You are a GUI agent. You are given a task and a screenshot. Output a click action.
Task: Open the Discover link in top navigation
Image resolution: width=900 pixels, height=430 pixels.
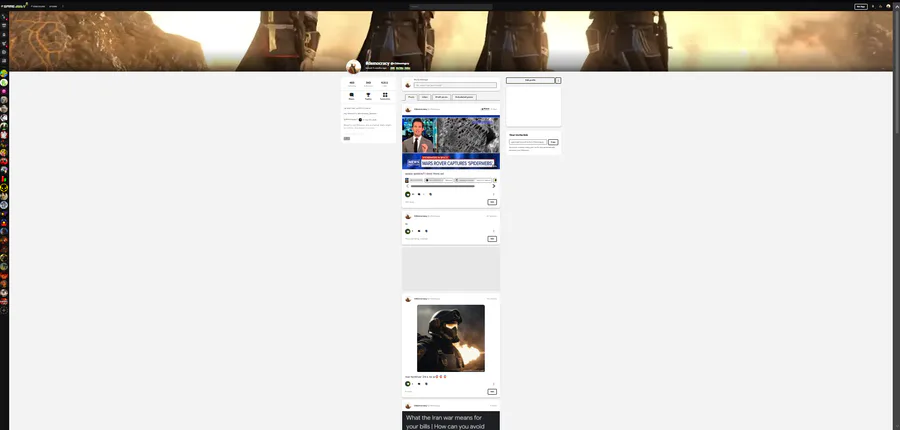tap(38, 6)
